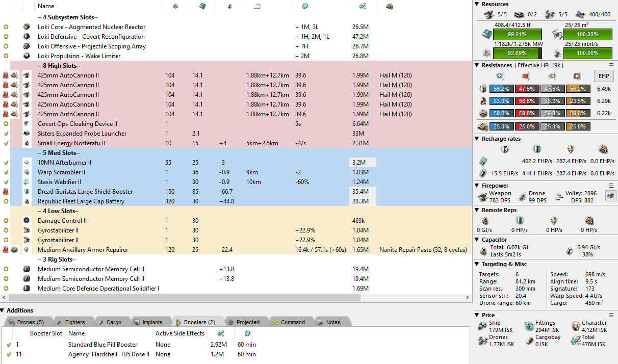The width and height of the screenshot is (618, 364).
Task: Click the CPU resource icon beside 99.01%
Action: coord(487,34)
